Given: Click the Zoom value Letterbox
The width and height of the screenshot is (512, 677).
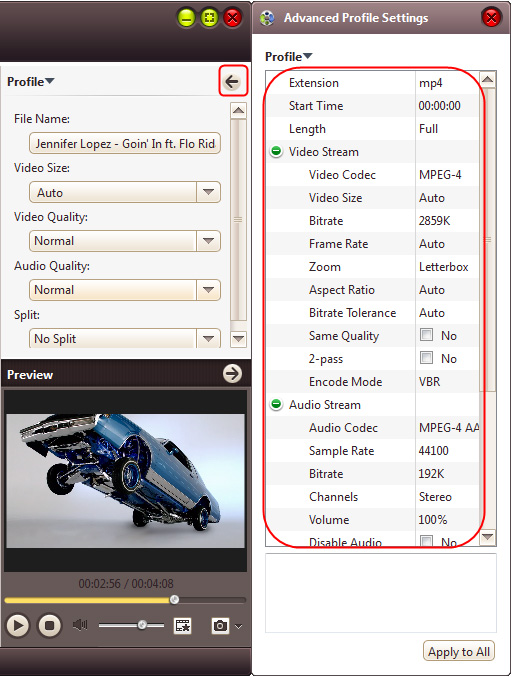Looking at the screenshot, I should pyautogui.click(x=443, y=267).
